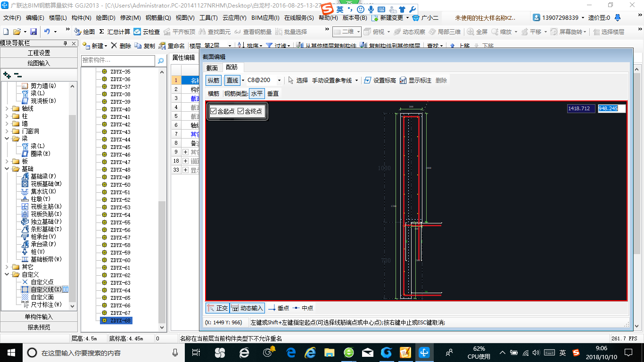Collapse the 基础 tree folder
This screenshot has width=644, height=362.
pos(8,169)
